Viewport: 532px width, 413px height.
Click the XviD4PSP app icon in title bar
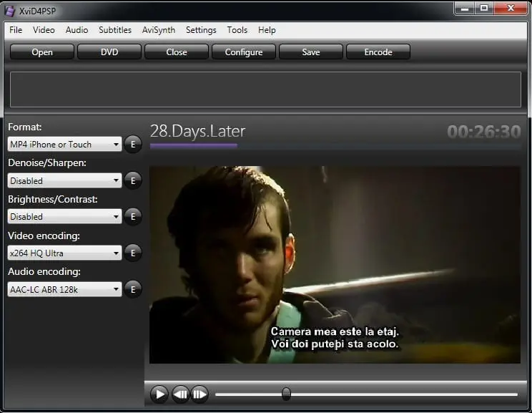coord(10,11)
